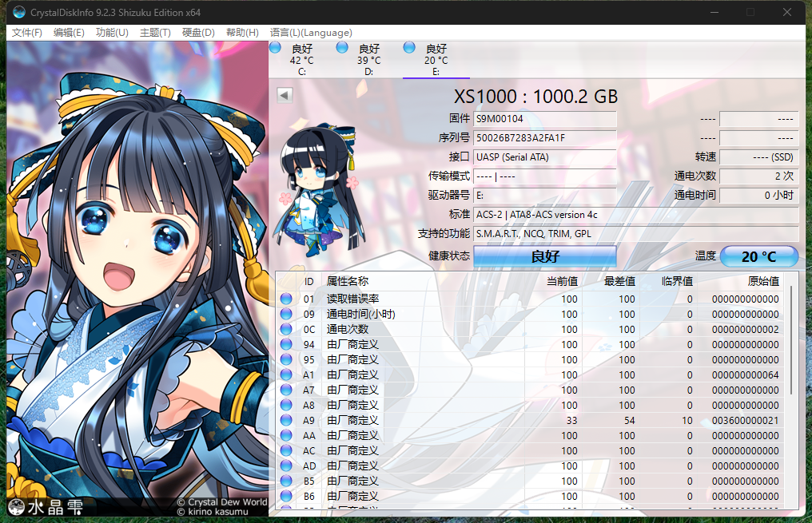Image resolution: width=812 pixels, height=523 pixels.
Task: Click raw value 000000000064 in row A1
Action: click(x=745, y=374)
